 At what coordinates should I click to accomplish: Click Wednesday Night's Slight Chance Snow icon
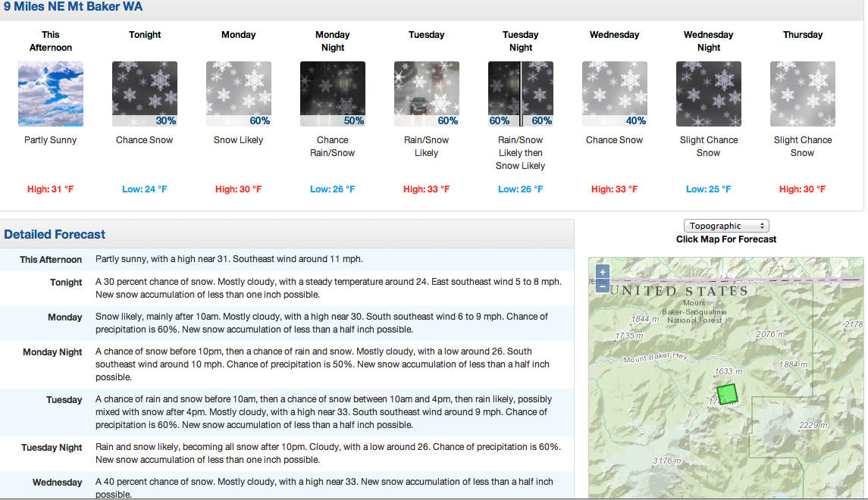709,94
